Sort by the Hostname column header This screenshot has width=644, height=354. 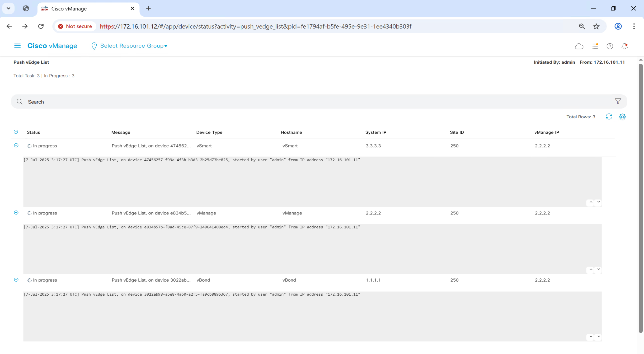pyautogui.click(x=291, y=132)
